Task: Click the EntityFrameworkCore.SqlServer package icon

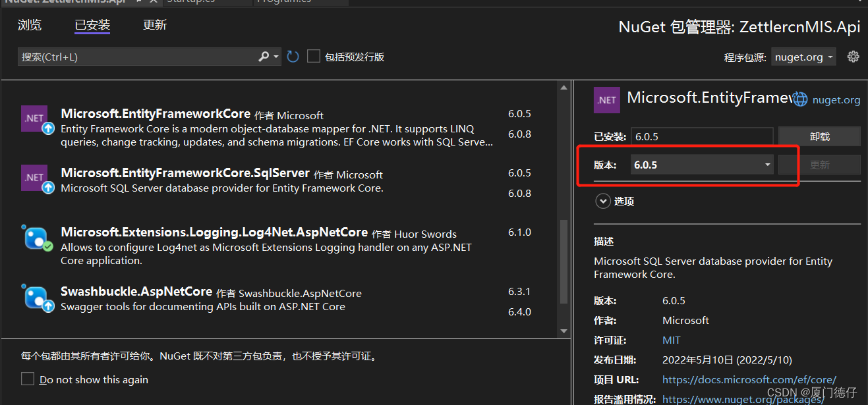Action: (x=34, y=178)
